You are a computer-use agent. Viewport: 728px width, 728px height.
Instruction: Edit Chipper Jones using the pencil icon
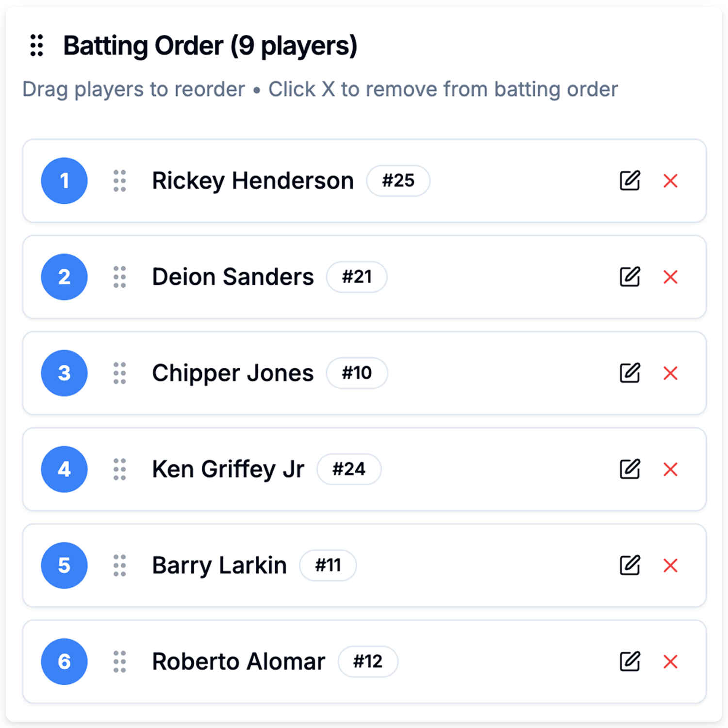[x=630, y=373]
